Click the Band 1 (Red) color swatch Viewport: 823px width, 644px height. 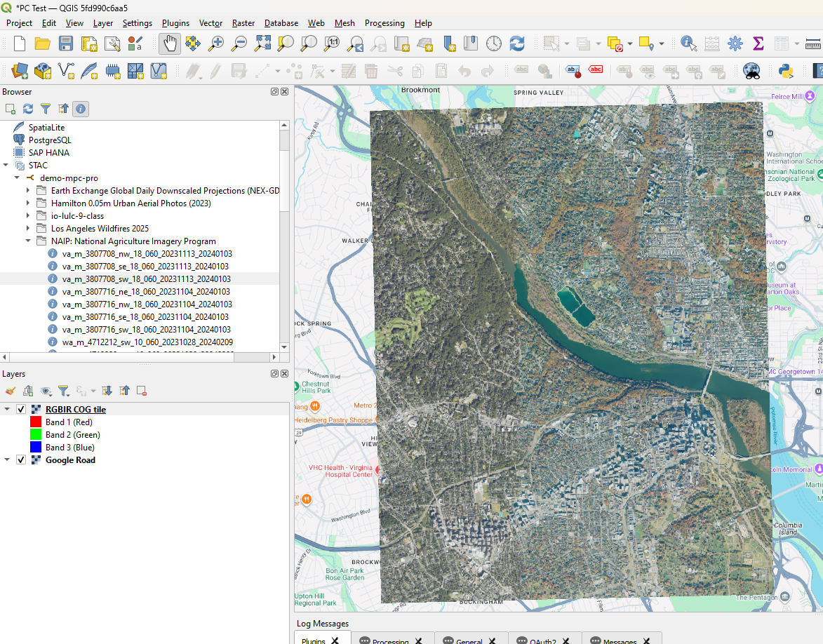[x=36, y=422]
